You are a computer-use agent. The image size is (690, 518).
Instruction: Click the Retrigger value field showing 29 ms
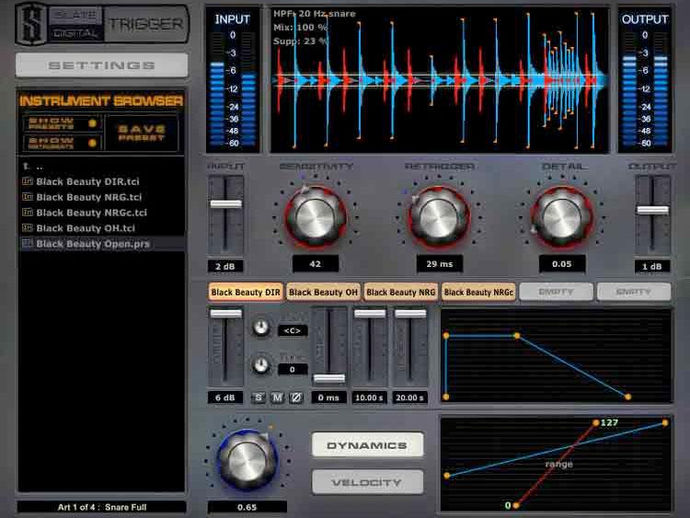point(439,264)
